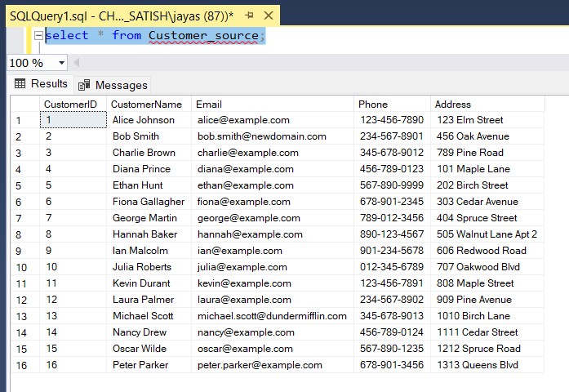Image resolution: width=569 pixels, height=392 pixels.
Task: Collapse the select statement outline box
Action: 38,36
